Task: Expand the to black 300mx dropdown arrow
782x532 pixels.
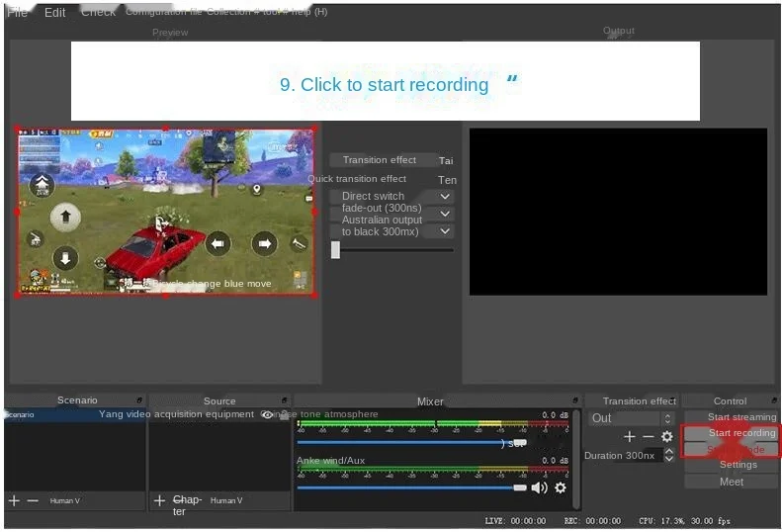Action: (x=445, y=231)
